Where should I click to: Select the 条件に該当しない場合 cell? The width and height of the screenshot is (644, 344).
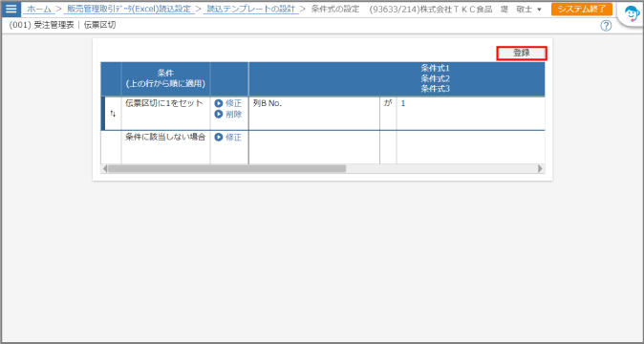pyautogui.click(x=165, y=147)
